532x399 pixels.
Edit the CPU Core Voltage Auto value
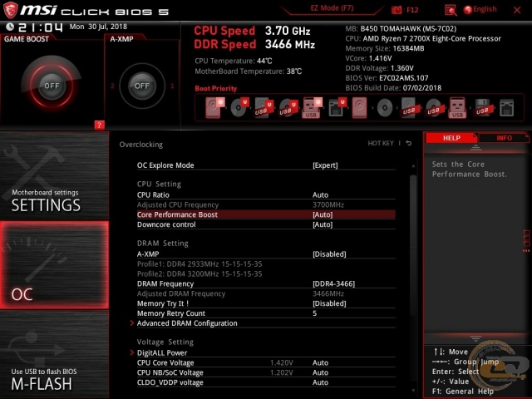point(320,362)
